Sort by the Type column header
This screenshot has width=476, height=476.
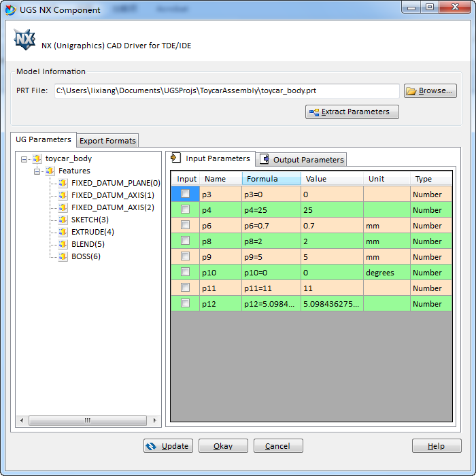(431, 179)
